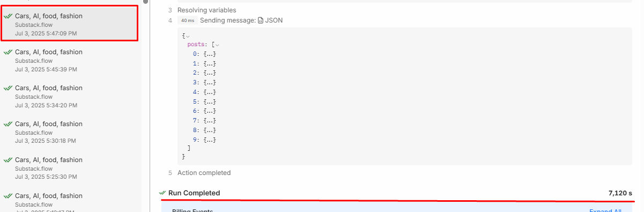The width and height of the screenshot is (644, 212).
Task: Click green checkmark icon of 5:47:09 PM run
Action: coord(8,16)
